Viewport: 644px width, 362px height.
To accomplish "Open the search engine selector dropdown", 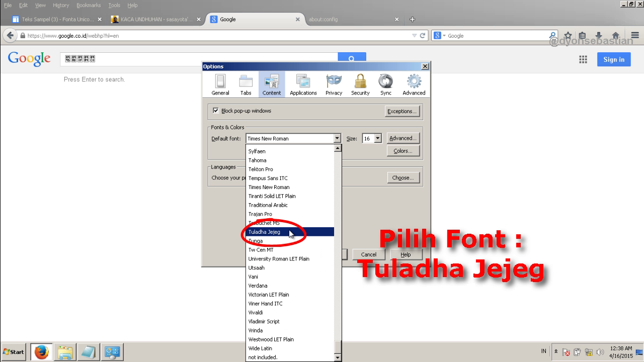I will (440, 36).
